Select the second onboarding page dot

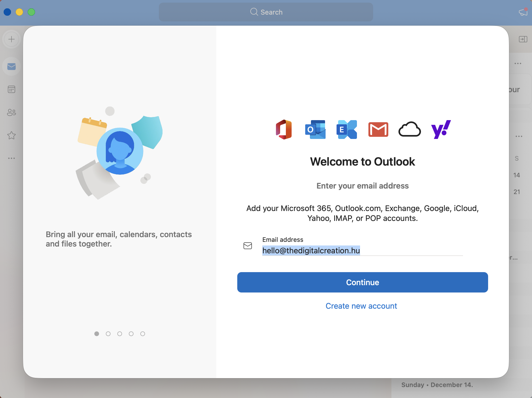coord(108,334)
